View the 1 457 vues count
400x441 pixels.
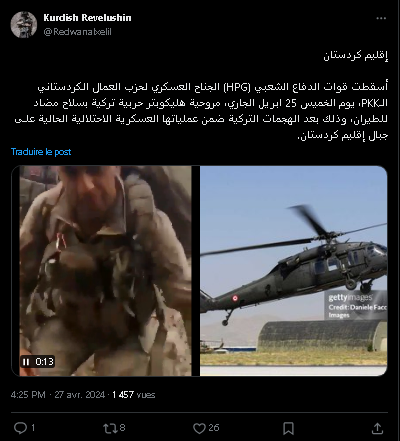[x=134, y=395]
